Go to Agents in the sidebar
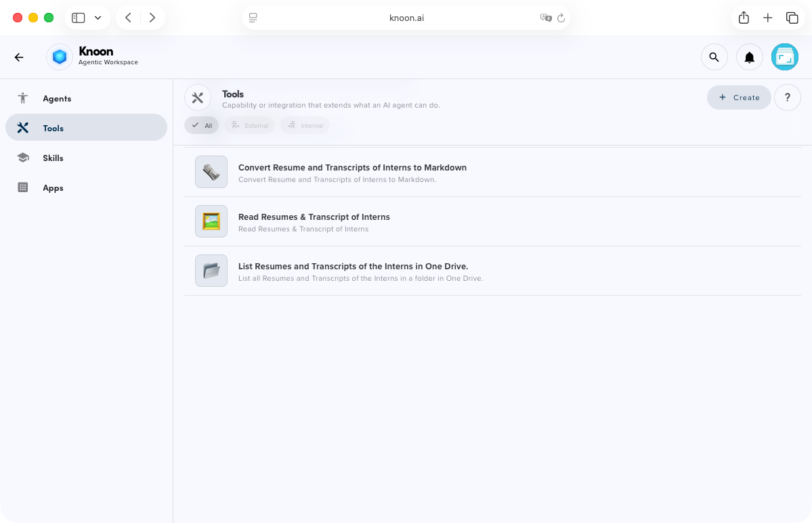 [57, 99]
